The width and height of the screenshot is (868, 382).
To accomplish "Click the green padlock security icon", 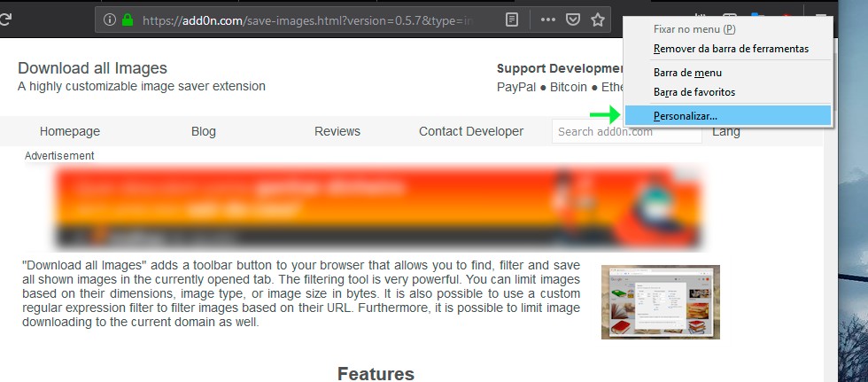I will tap(128, 19).
